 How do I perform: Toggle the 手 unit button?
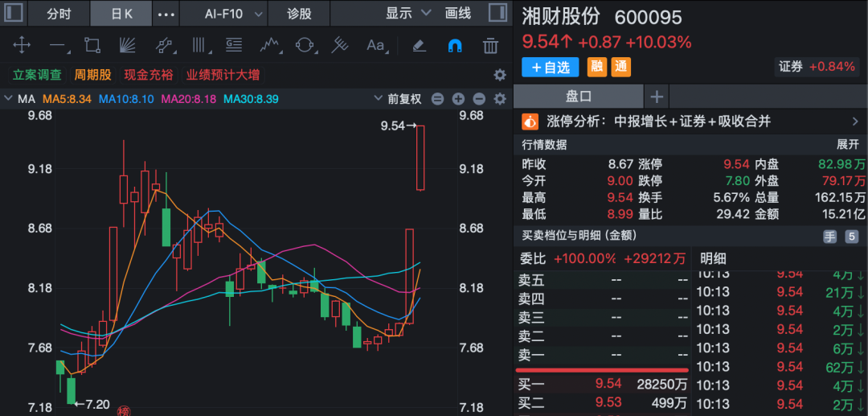click(829, 237)
